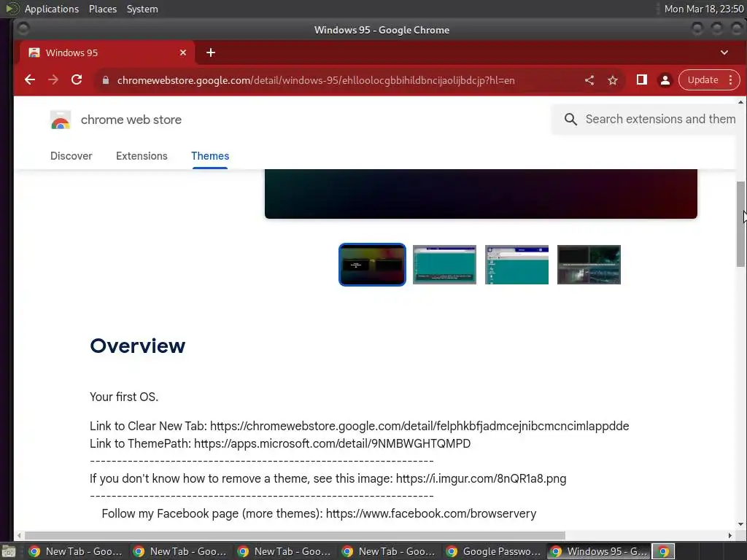Screen dimensions: 747x560
Task: Select the first dark theme thumbnail
Action: pos(372,265)
